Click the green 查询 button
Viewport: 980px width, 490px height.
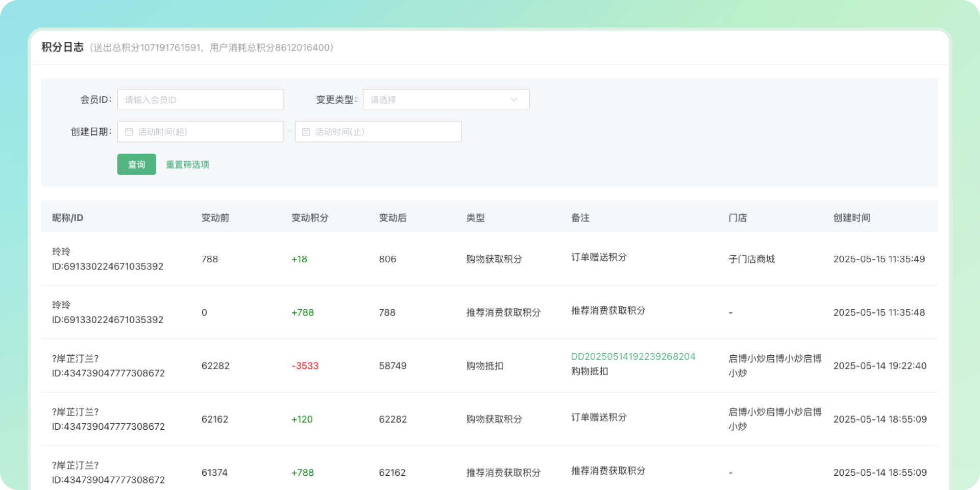(137, 164)
